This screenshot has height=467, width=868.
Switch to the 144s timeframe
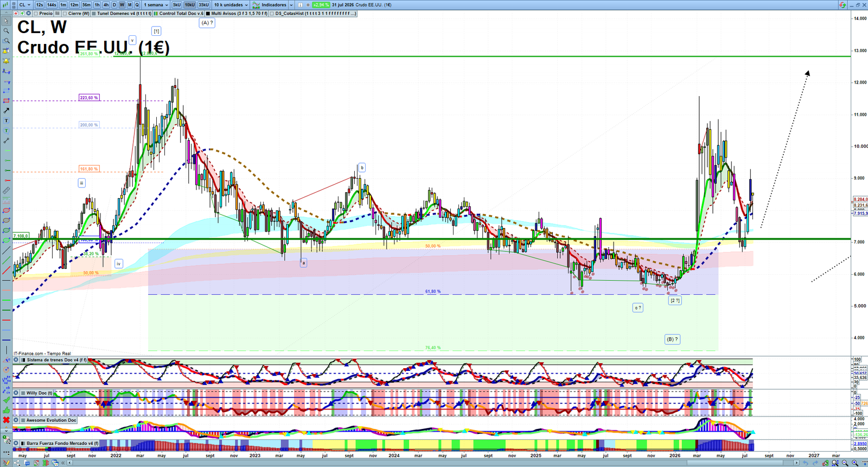coord(52,5)
